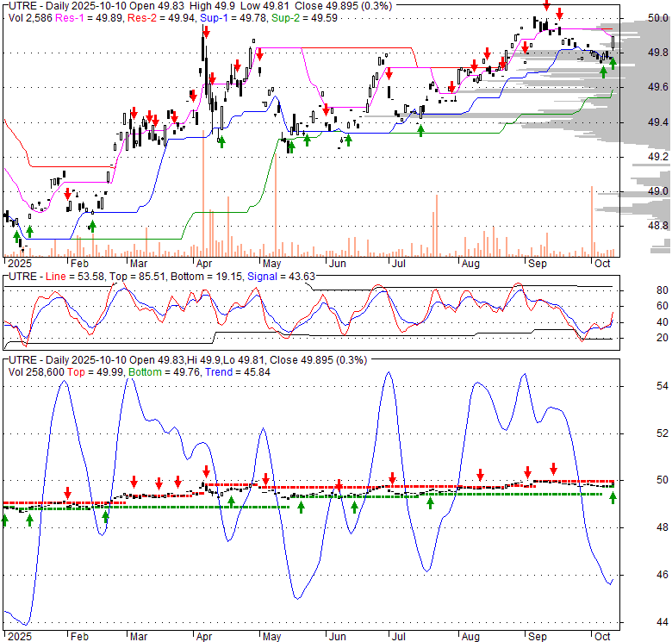Click the 80 level on the oscillator axis

click(x=656, y=290)
